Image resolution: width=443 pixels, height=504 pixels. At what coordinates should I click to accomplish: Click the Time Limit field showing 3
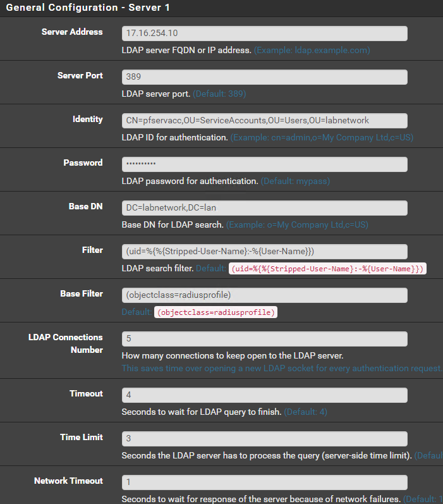264,439
